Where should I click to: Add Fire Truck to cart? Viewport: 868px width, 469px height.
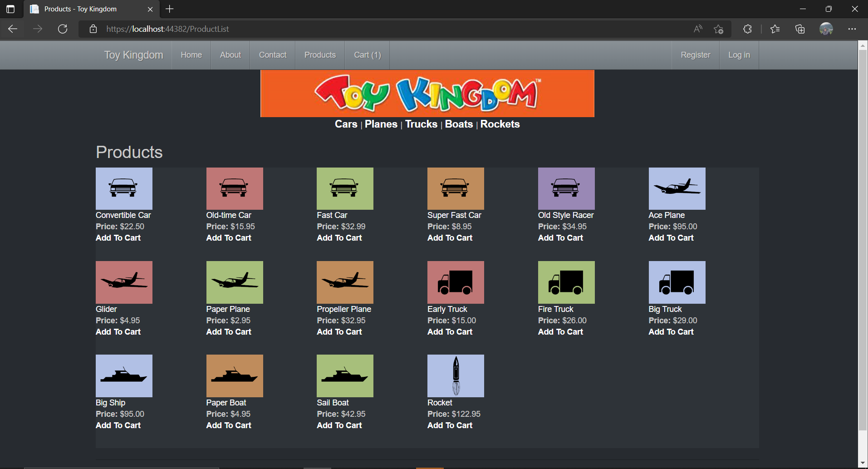[x=560, y=332]
